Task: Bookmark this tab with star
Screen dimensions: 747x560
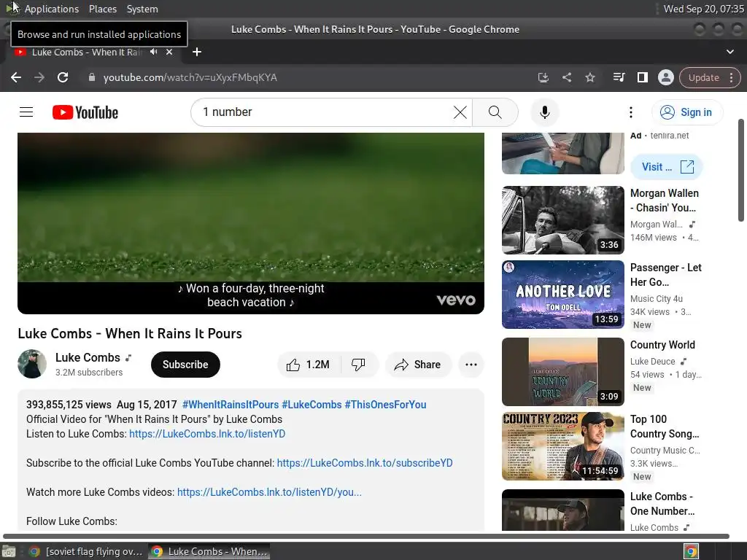Action: pos(589,77)
